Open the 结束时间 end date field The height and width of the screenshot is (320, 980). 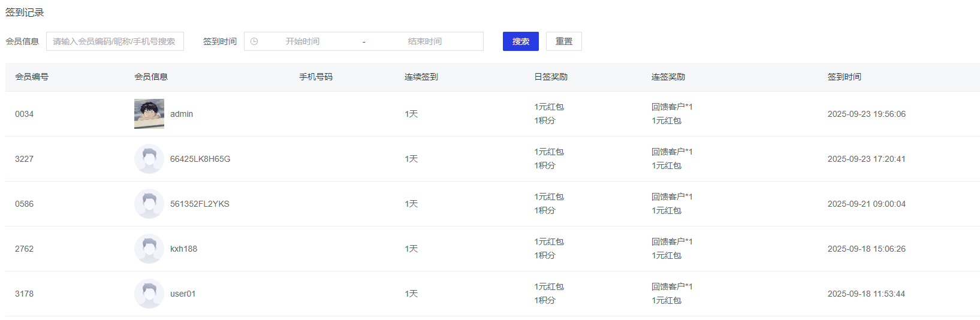tap(425, 41)
